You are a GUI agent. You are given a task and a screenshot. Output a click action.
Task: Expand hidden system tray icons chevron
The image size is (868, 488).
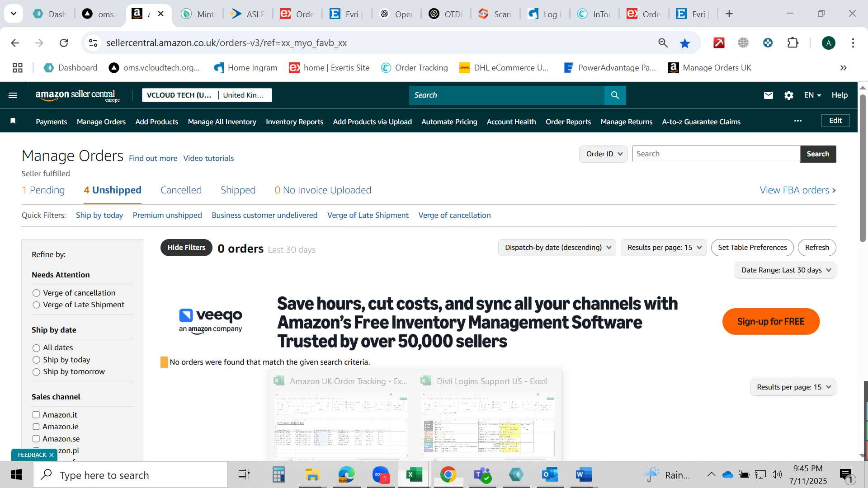(x=711, y=474)
